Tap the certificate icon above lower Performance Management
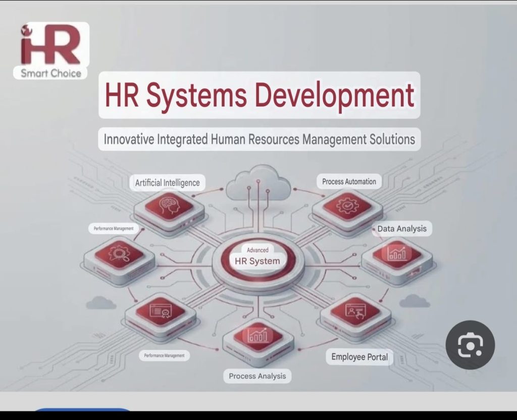 161,311
